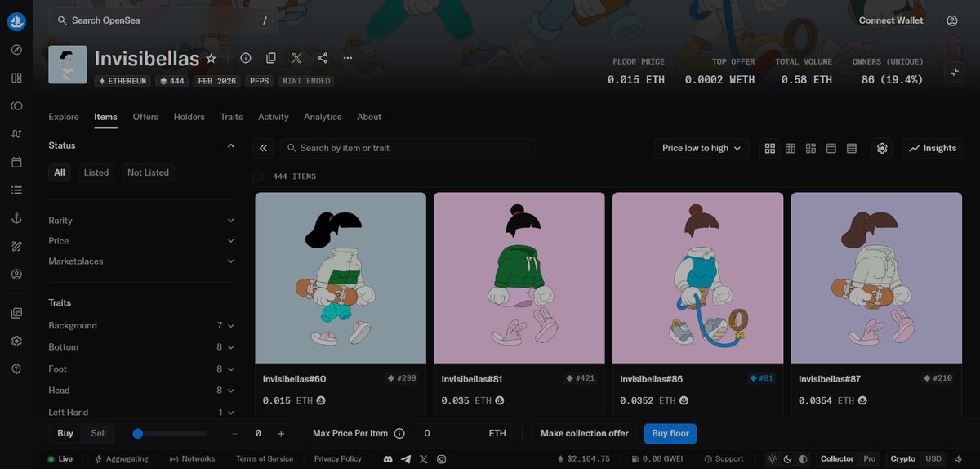Switch currency display to USD
The width and height of the screenshot is (980, 469).
point(933,459)
